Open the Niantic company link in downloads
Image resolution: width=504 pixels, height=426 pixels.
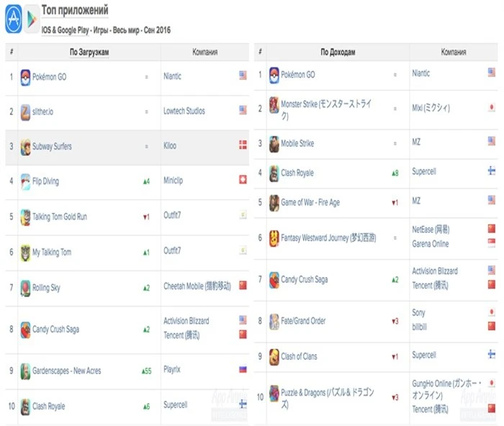pyautogui.click(x=172, y=76)
